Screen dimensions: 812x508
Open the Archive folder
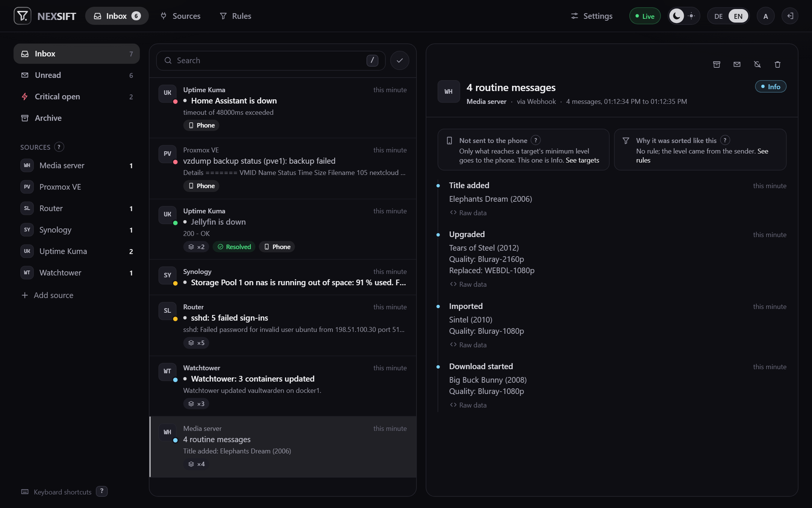pyautogui.click(x=77, y=118)
